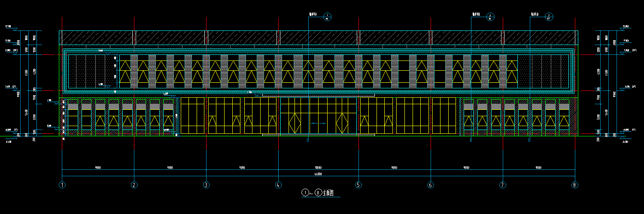Select grid axis bubble number 2
The image size is (644, 214).
pyautogui.click(x=134, y=185)
